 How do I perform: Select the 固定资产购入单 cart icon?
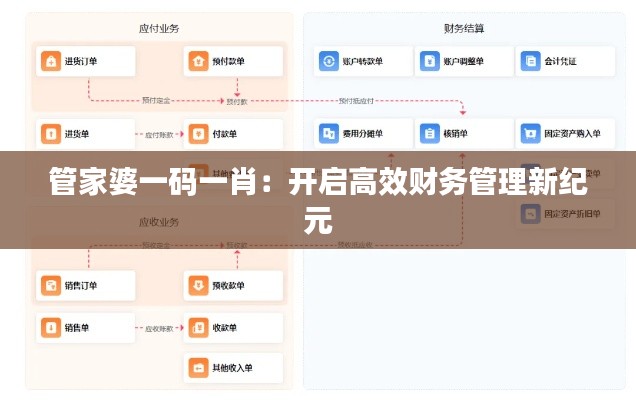530,134
